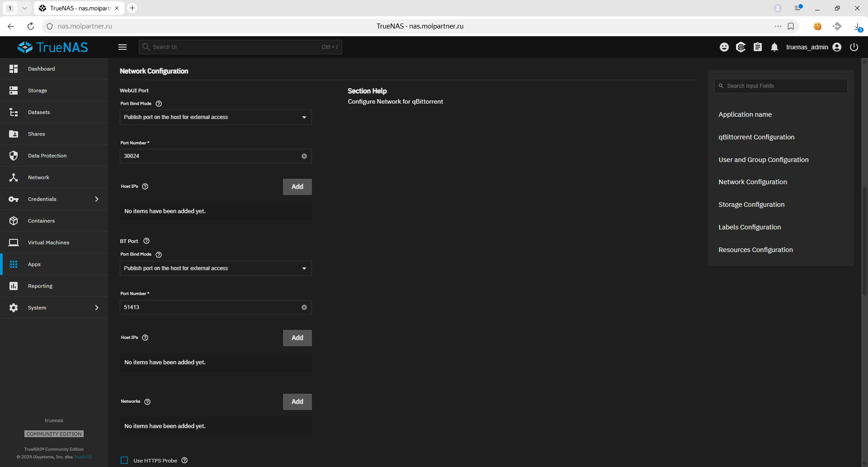Open the jobs clipboard icon
Viewport: 868px width, 467px height.
click(x=758, y=47)
